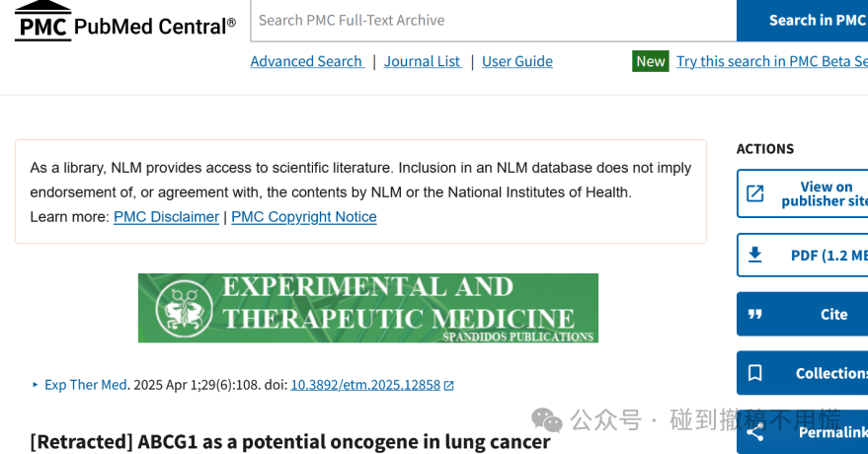
Task: Click the external link icon after the DOI
Action: point(449,386)
